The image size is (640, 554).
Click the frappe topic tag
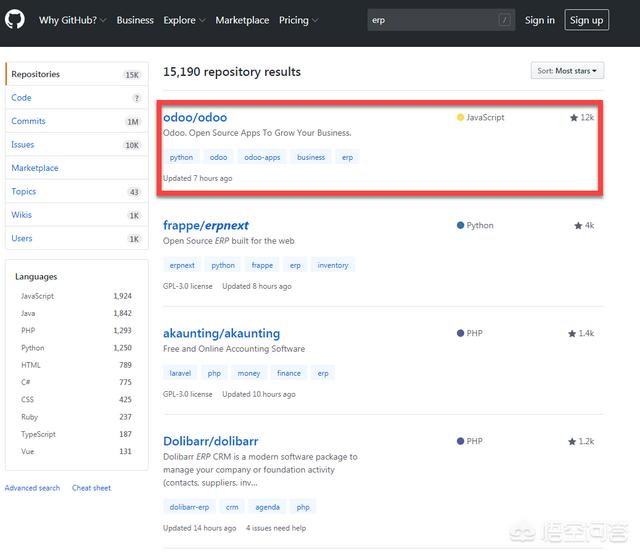(x=262, y=265)
